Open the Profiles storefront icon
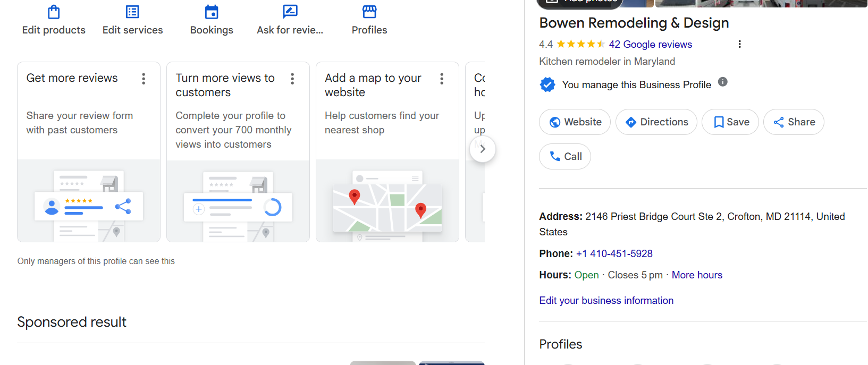 [x=369, y=12]
